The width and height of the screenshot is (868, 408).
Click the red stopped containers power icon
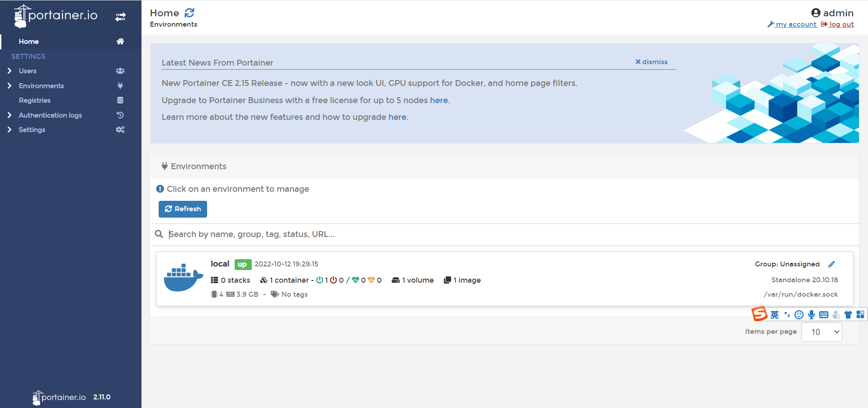(x=334, y=280)
